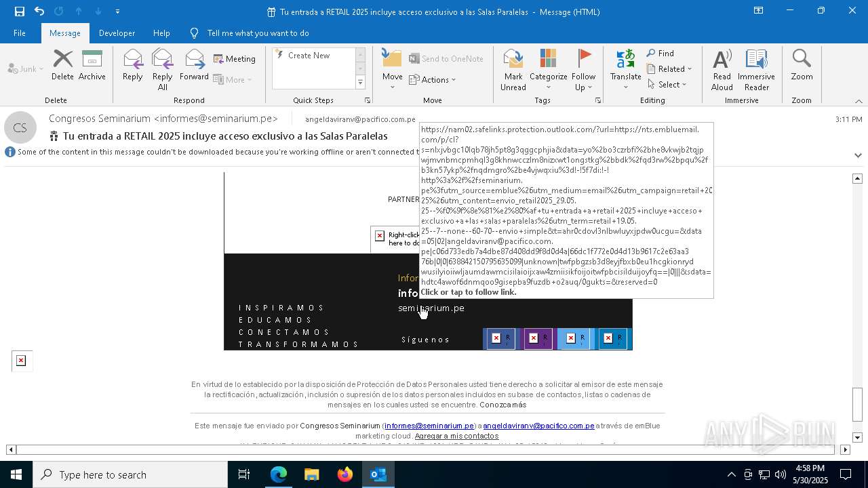The width and height of the screenshot is (868, 488).
Task: Click the horizontal scrollbar right arrow
Action: [845, 449]
